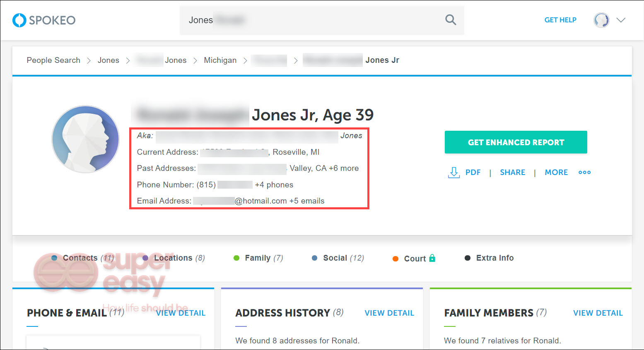Switch to the Social tab
This screenshot has width=644, height=350.
point(338,258)
